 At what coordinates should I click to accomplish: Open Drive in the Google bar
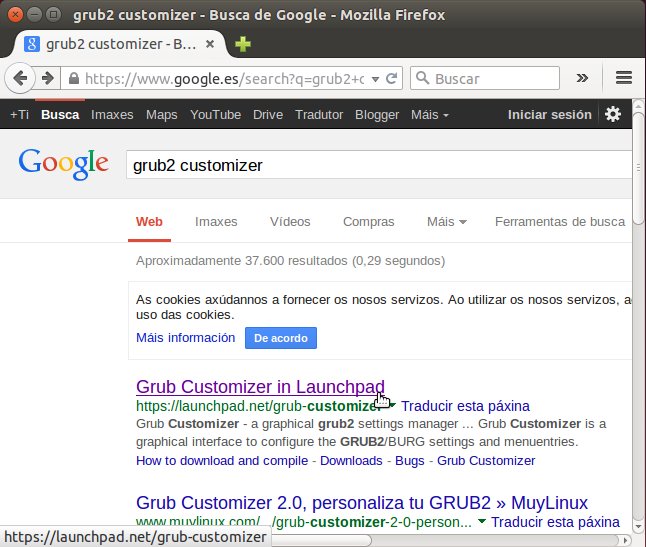(x=268, y=115)
